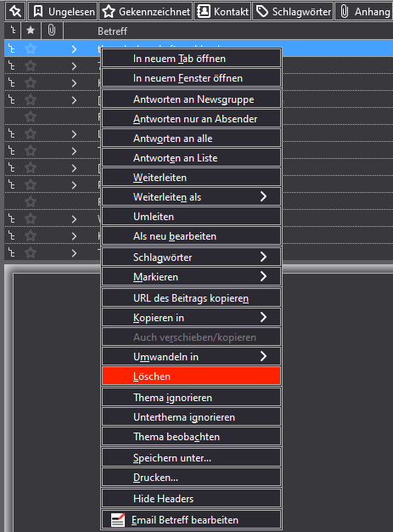Sort by the Betreff column header

113,31
